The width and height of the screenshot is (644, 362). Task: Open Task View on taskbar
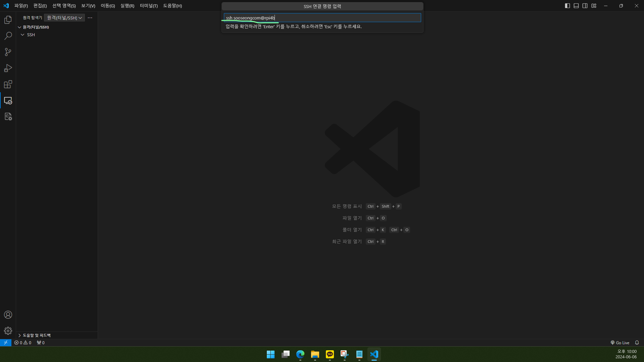[x=286, y=354]
